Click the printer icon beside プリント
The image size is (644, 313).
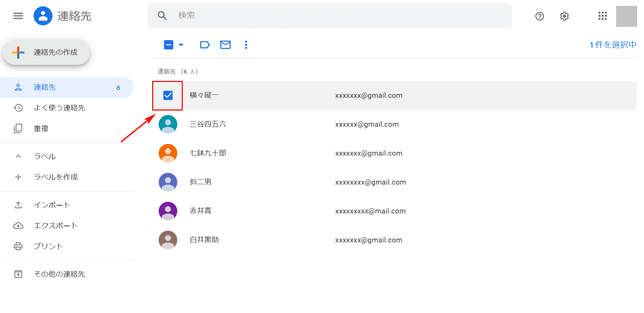click(x=18, y=247)
